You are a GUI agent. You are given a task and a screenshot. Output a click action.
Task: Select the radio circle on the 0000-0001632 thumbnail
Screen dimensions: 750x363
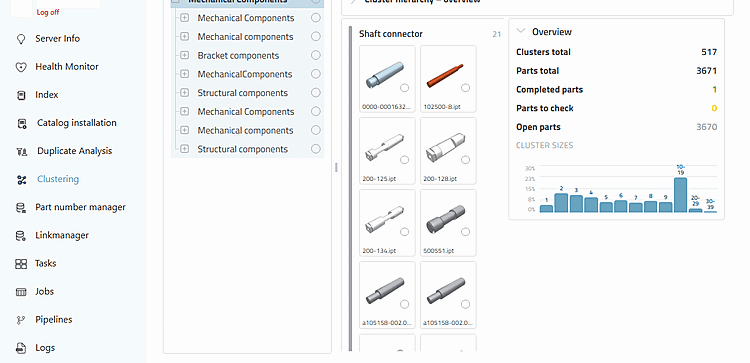coord(404,88)
